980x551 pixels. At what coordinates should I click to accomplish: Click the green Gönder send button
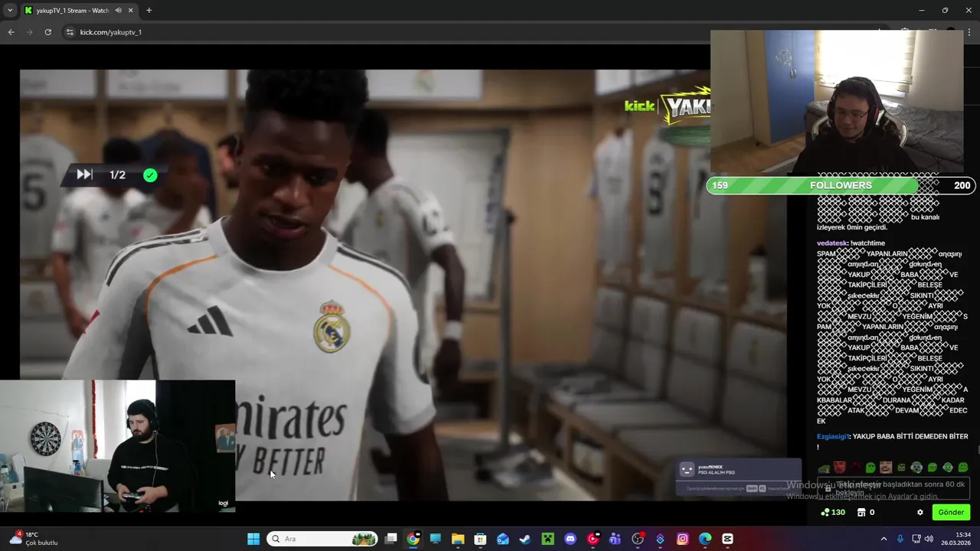pos(951,512)
